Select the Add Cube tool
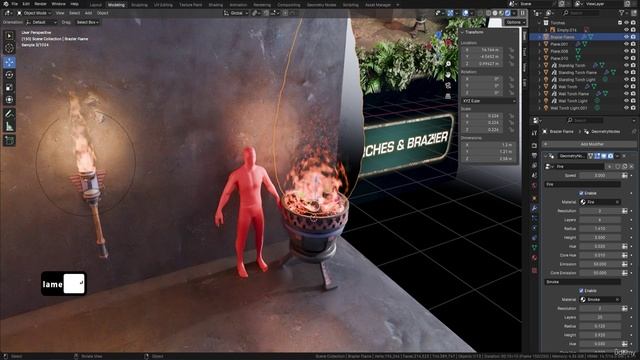This screenshot has width=640, height=360. click(9, 140)
